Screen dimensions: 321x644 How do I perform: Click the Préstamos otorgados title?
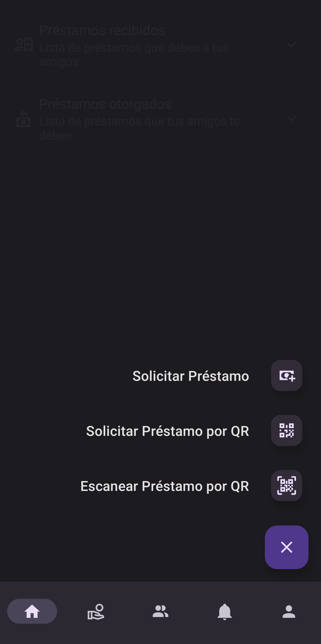tap(105, 104)
